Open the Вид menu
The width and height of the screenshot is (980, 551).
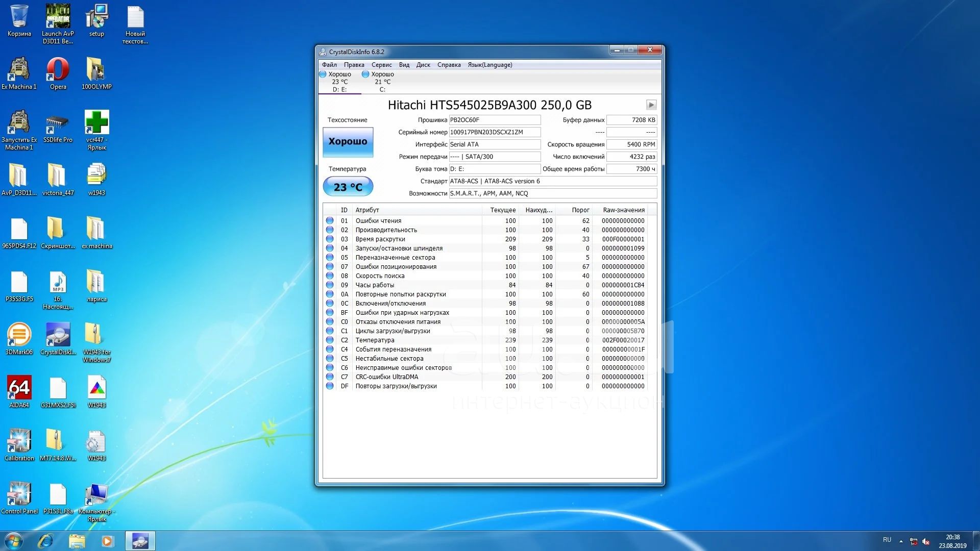click(x=404, y=65)
